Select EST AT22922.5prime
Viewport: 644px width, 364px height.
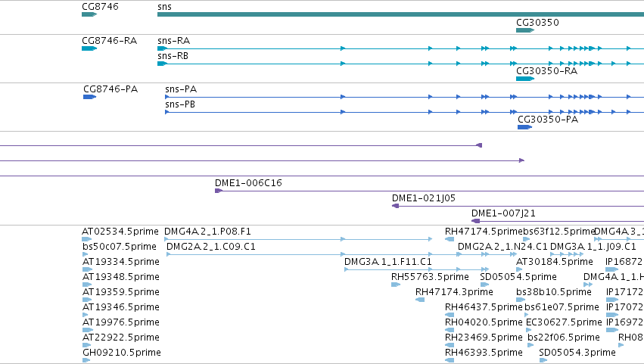121,338
